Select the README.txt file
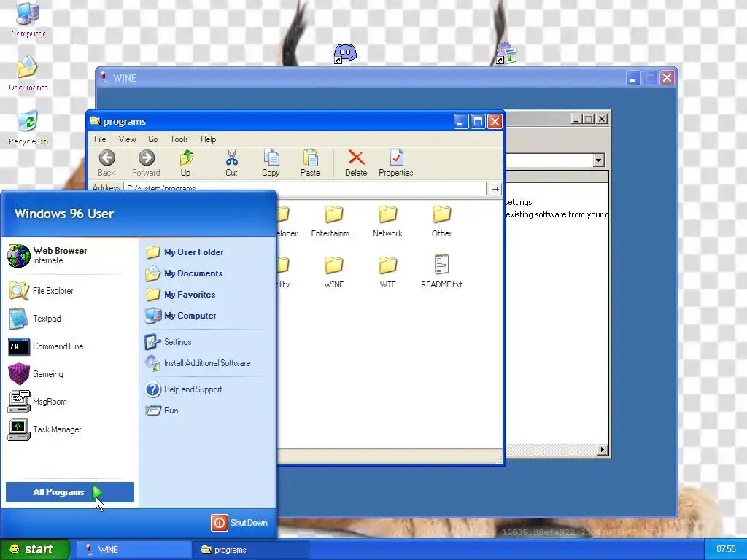 441,272
